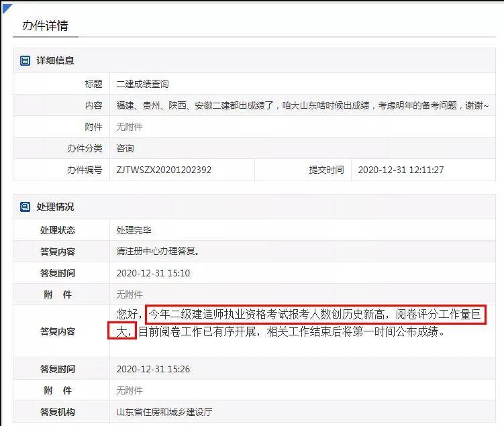Click the 答复时间 label beside 15:10

[x=58, y=273]
